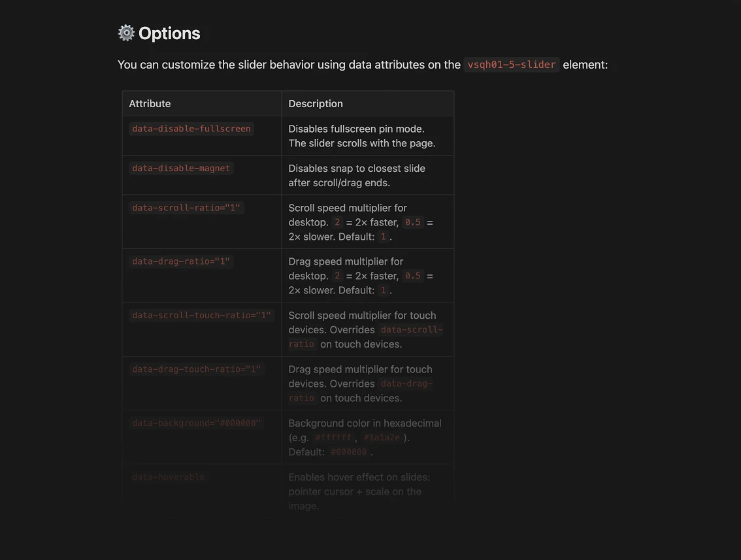
Task: Select the vsqh01-5-slider inline code
Action: [512, 65]
